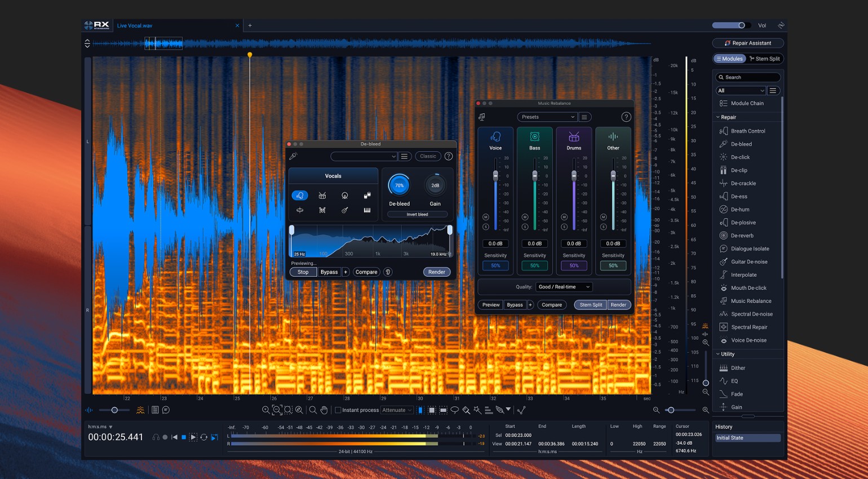Open the Good / Real-time quality dropdown
868x479 pixels.
coord(563,287)
